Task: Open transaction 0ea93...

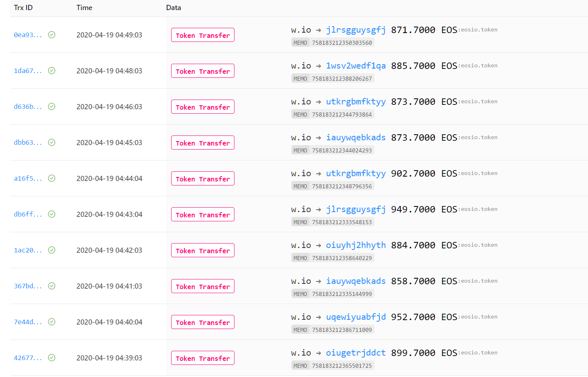Action: (28, 35)
